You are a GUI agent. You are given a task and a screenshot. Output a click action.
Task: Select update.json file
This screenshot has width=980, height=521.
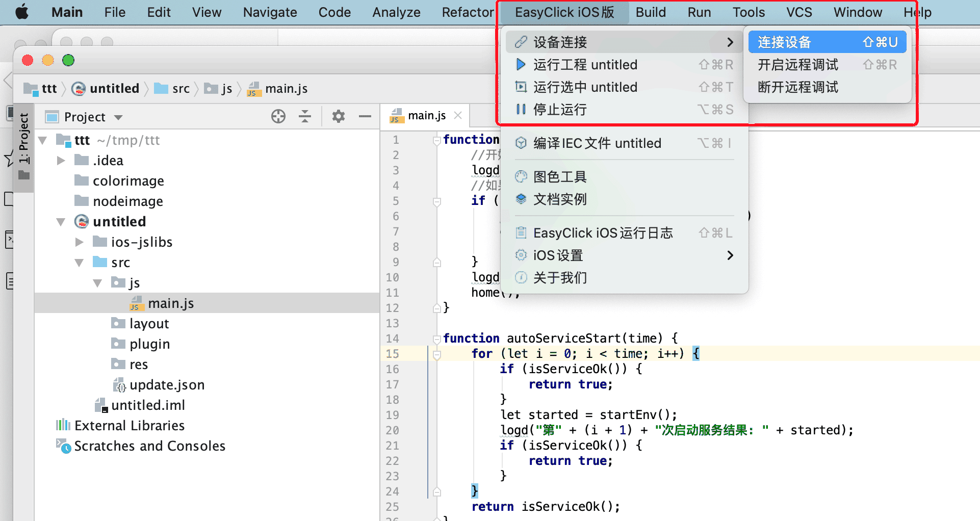[x=158, y=385]
